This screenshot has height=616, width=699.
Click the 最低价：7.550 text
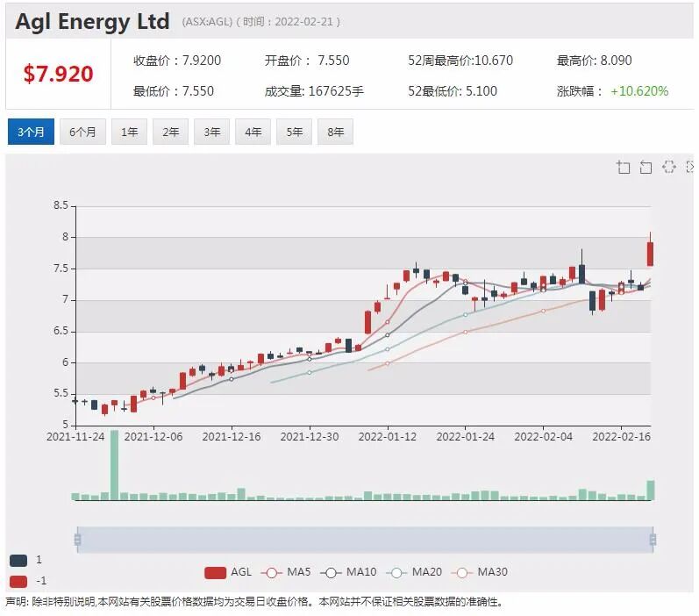tap(174, 91)
